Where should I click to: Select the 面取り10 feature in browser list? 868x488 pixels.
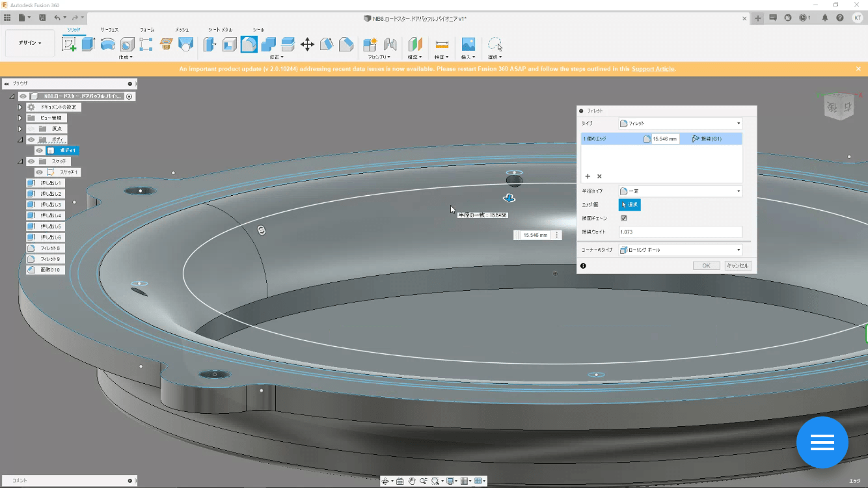pos(46,268)
